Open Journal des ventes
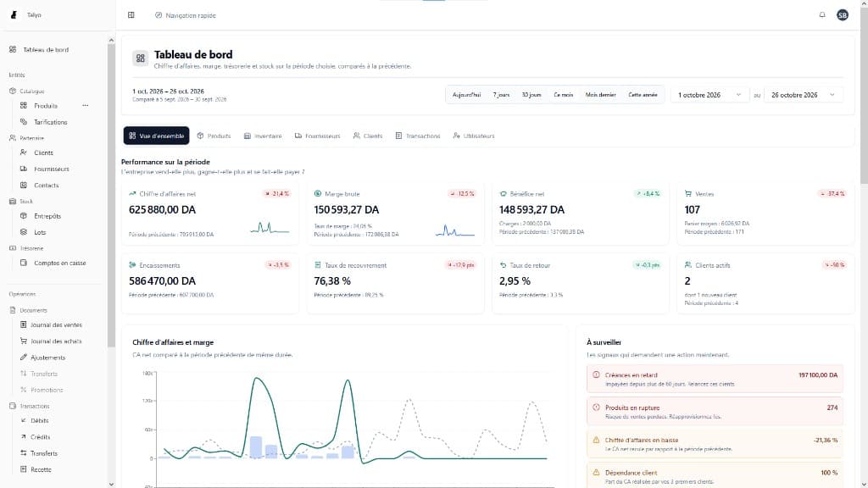The image size is (868, 488). click(x=56, y=324)
